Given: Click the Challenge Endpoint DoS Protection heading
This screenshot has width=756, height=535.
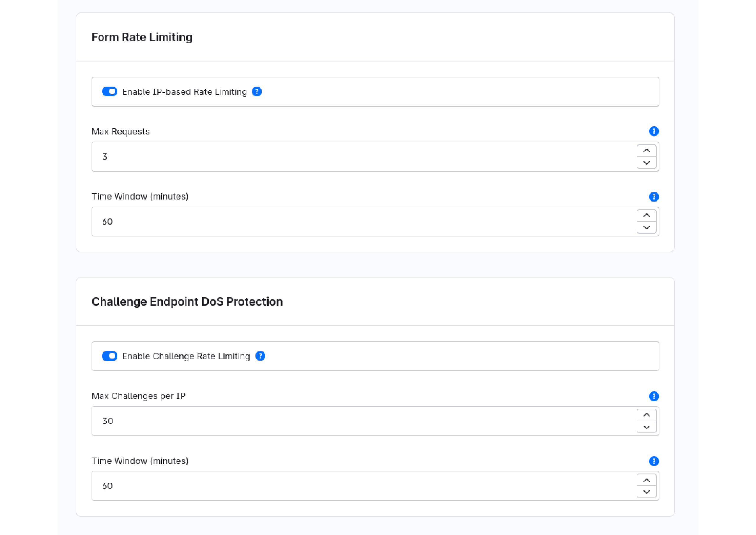Looking at the screenshot, I should (187, 301).
